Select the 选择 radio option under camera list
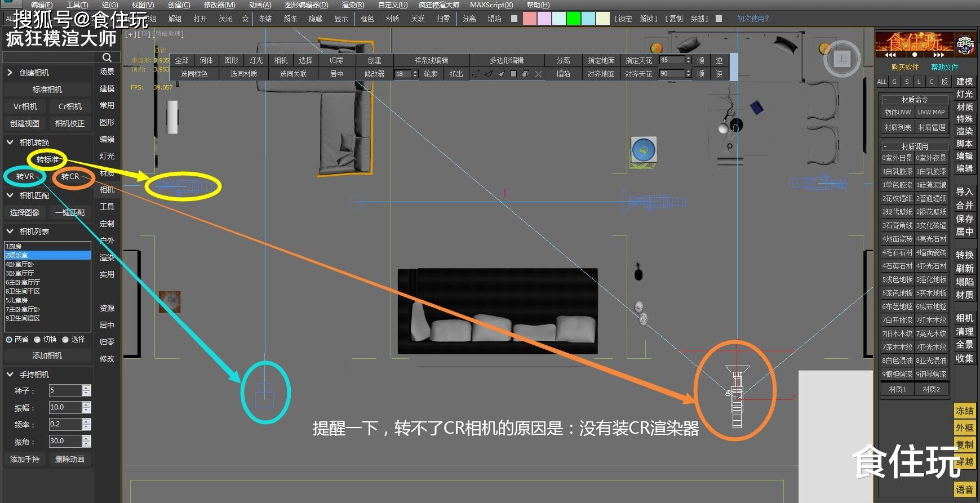 (65, 340)
